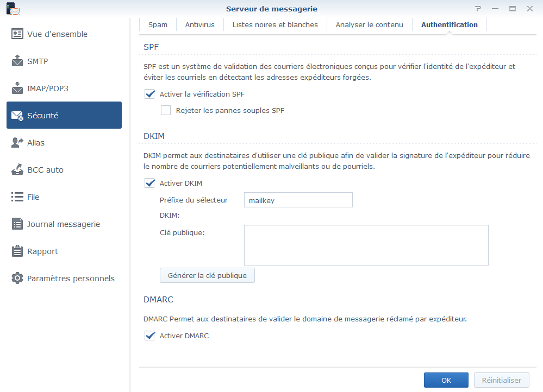Click the Journal messagerie log icon
Viewport: 543px width, 392px height.
point(17,224)
